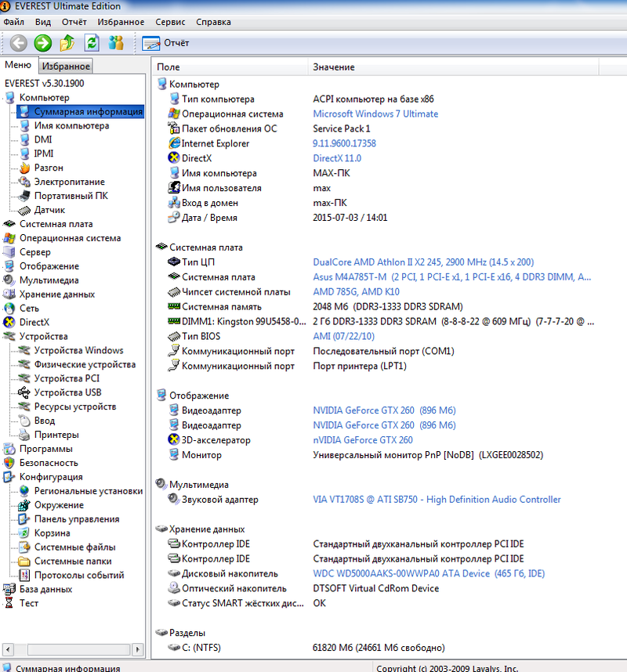The image size is (627, 672).
Task: Open the Отчёт report toolbar button
Action: tap(166, 43)
